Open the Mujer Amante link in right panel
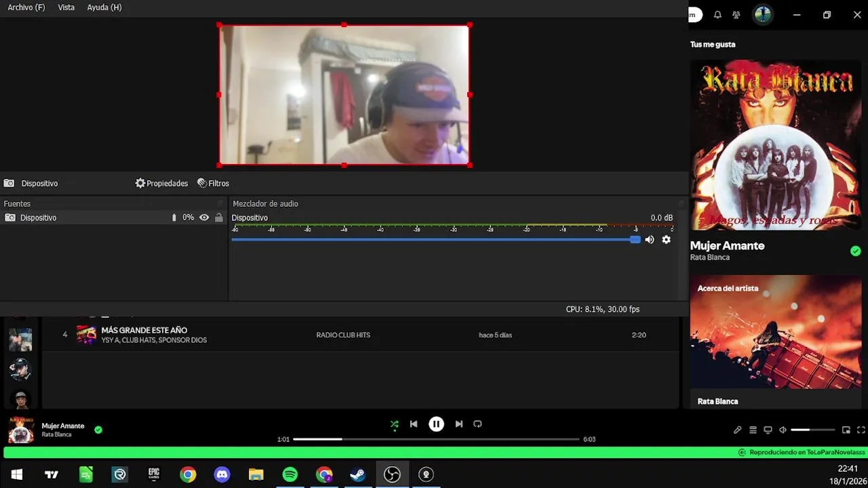 728,246
